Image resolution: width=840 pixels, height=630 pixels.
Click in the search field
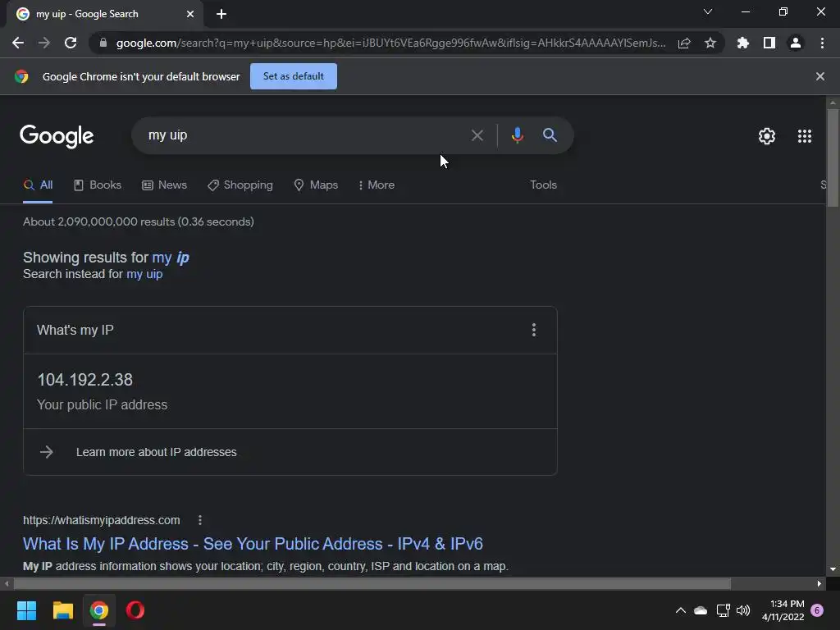[300, 135]
